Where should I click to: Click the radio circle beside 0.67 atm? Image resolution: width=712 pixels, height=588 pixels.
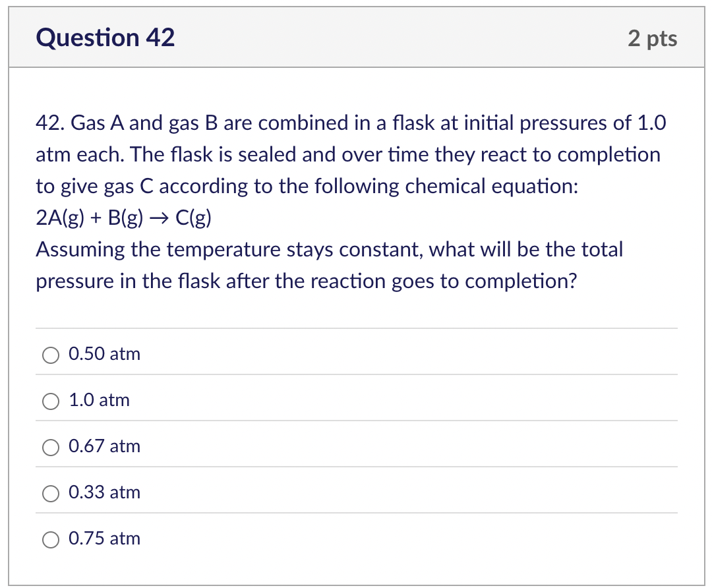click(50, 448)
